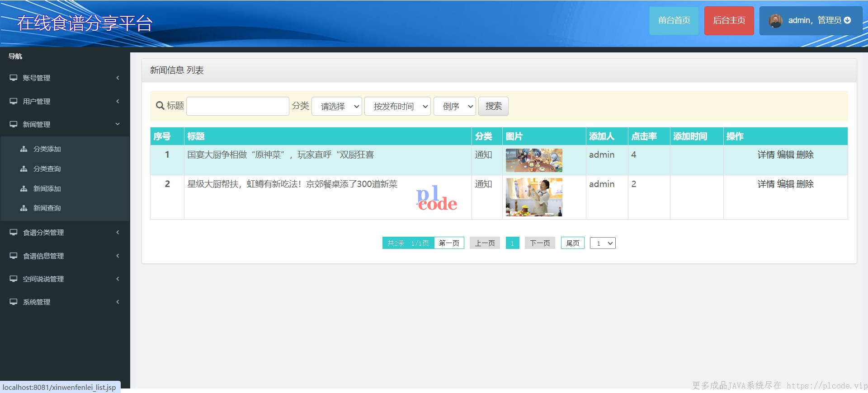This screenshot has height=393, width=868.
Task: Expand 食谱分类管理 with its chevron
Action: pos(118,232)
